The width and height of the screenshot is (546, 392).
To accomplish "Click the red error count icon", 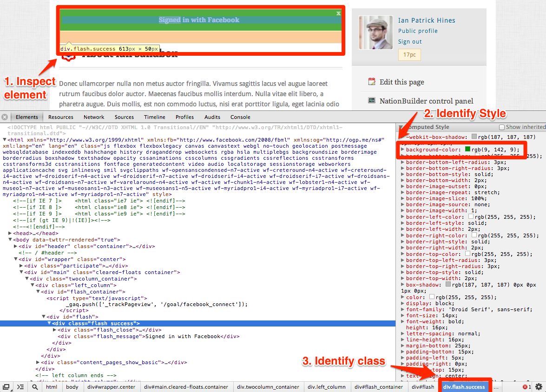I will pos(525,387).
